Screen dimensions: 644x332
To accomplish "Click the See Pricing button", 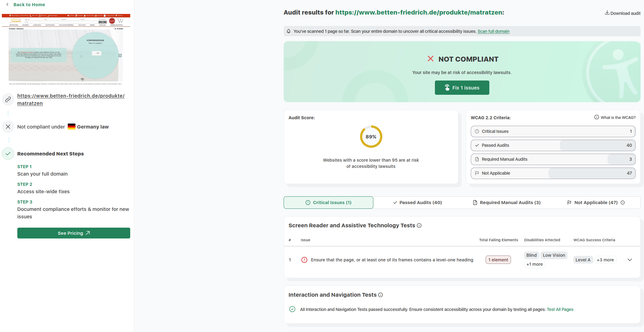I will [x=74, y=233].
